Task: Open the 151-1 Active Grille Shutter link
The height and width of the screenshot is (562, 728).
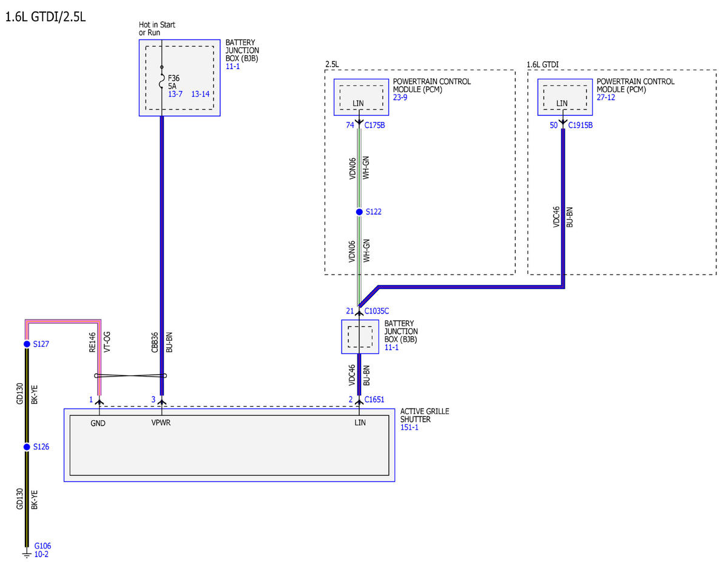Action: (x=409, y=427)
